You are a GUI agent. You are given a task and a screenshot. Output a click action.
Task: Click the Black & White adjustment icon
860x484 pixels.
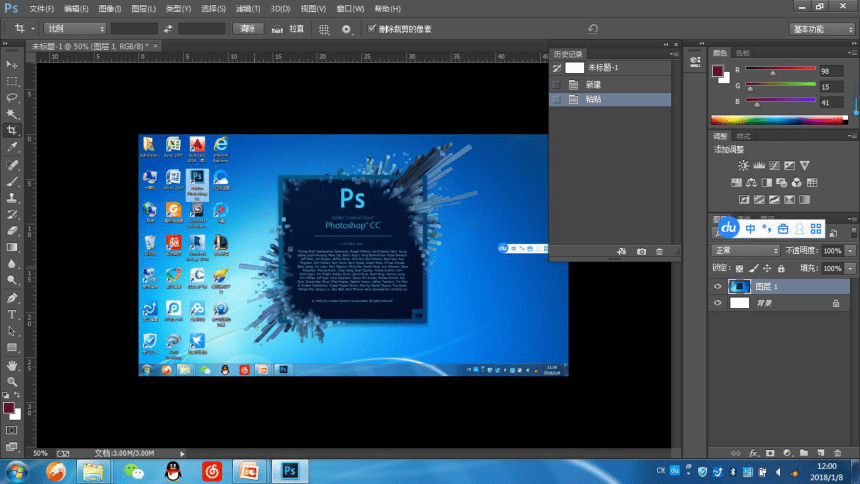point(767,182)
